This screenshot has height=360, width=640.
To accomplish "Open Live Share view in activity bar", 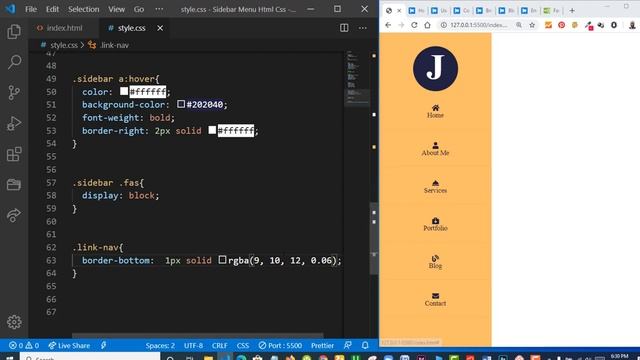I will tap(14, 215).
